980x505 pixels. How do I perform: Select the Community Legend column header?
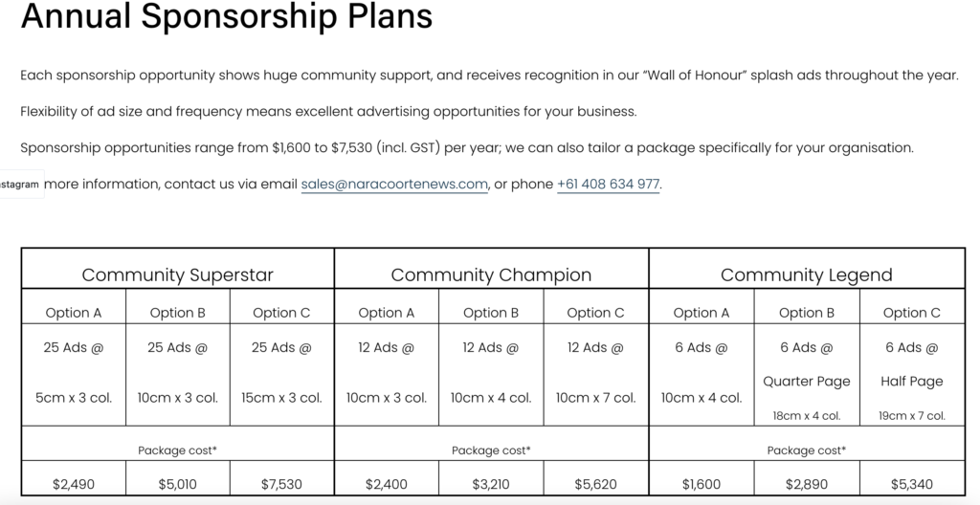tap(806, 275)
